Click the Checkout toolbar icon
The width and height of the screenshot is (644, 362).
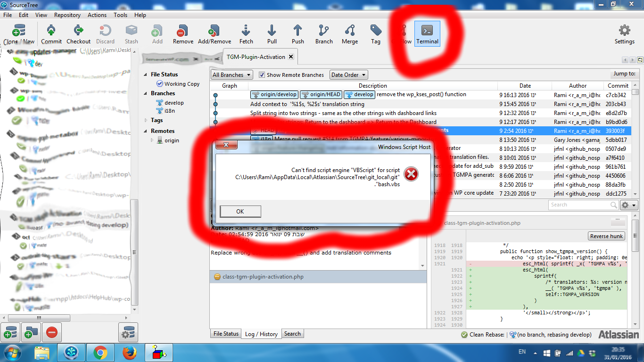78,34
